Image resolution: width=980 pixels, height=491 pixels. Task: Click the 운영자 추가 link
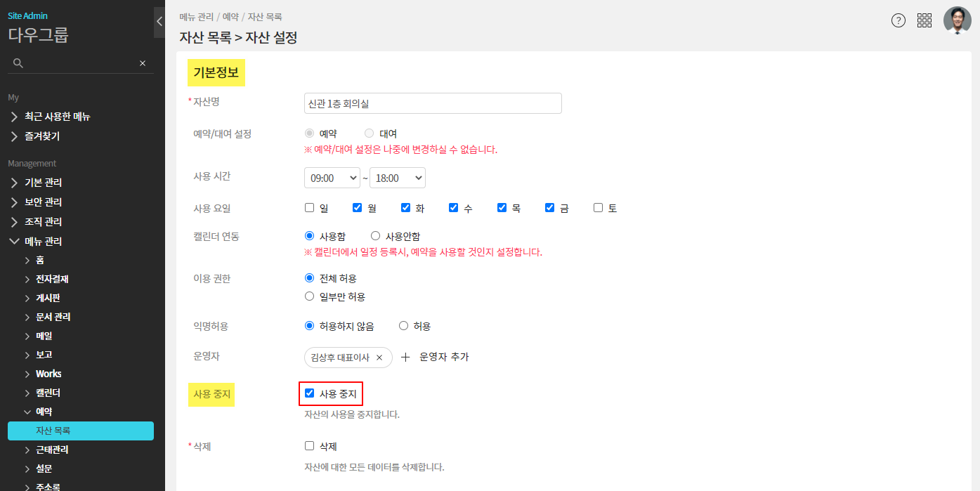click(x=444, y=357)
